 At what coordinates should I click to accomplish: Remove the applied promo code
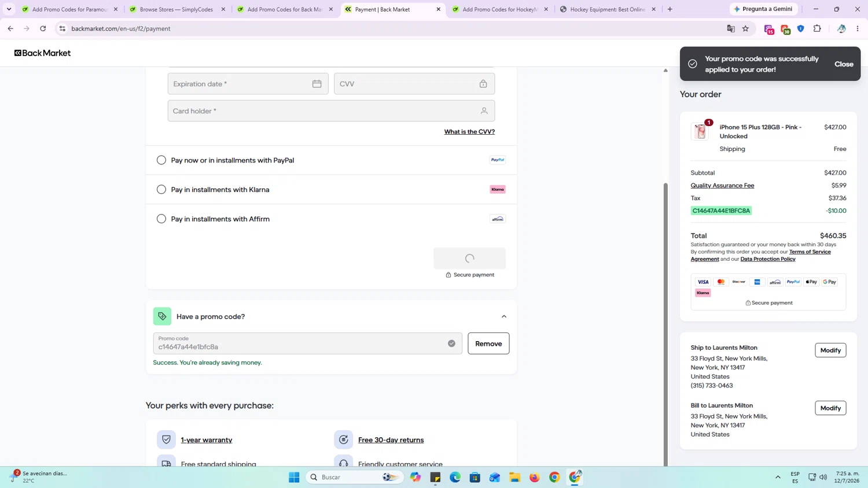point(488,343)
